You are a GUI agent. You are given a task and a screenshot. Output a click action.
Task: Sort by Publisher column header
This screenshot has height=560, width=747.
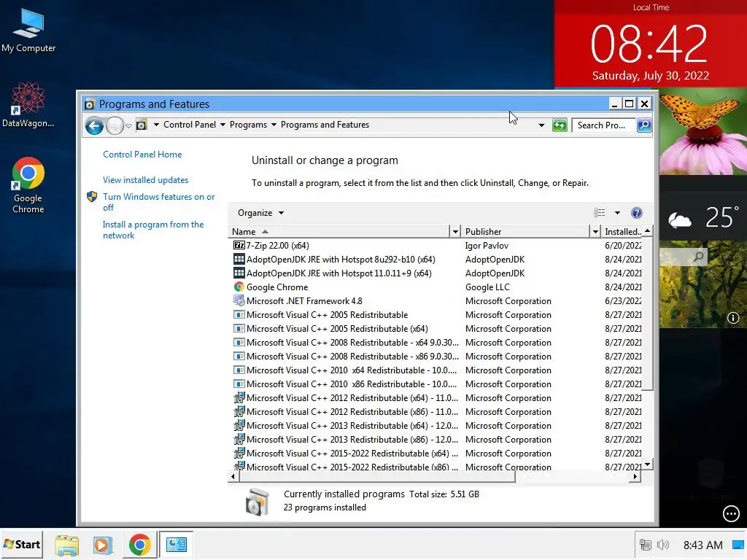pyautogui.click(x=527, y=232)
